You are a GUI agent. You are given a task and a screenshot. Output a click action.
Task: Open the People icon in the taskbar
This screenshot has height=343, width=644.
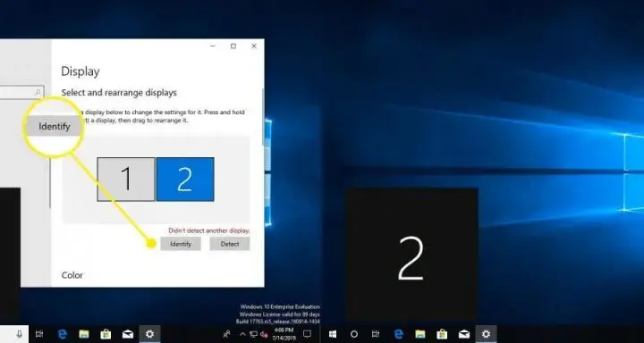pyautogui.click(x=226, y=334)
